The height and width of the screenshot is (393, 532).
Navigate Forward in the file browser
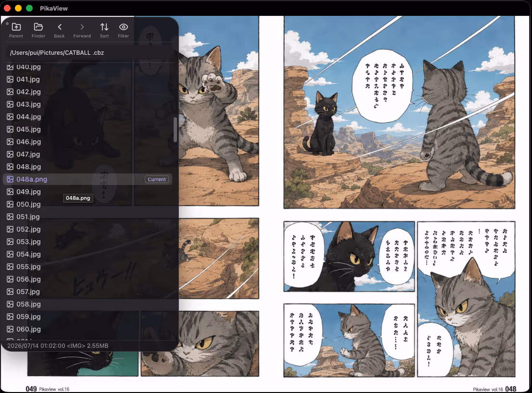click(x=82, y=30)
